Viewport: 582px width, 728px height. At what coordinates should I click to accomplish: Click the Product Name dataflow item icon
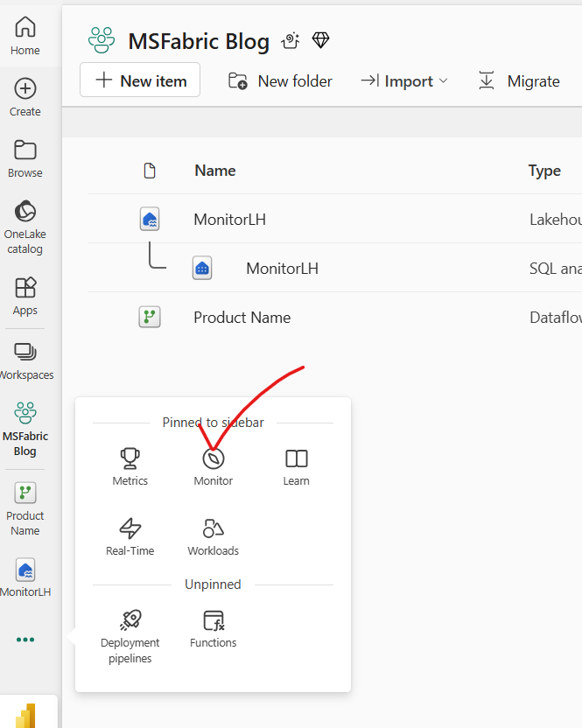tap(150, 317)
